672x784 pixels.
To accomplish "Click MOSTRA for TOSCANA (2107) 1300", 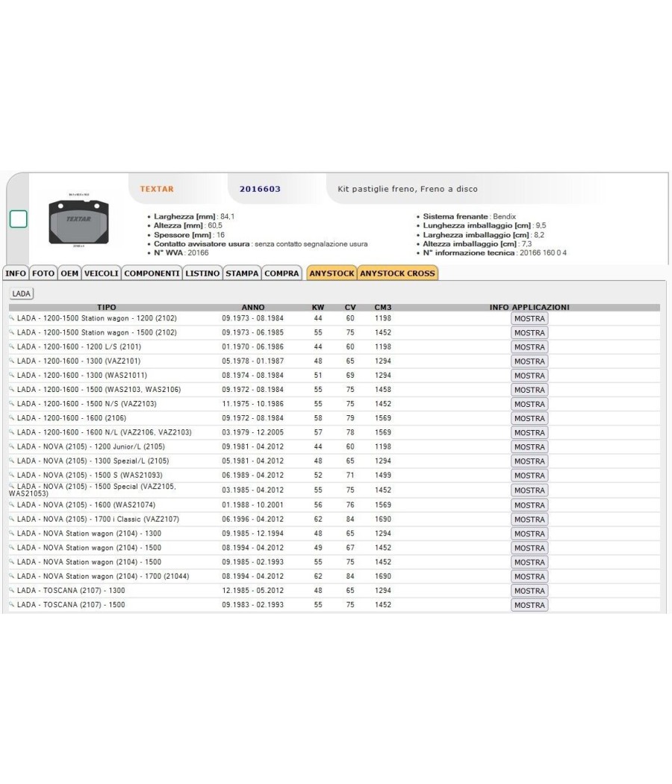I will pyautogui.click(x=529, y=591).
